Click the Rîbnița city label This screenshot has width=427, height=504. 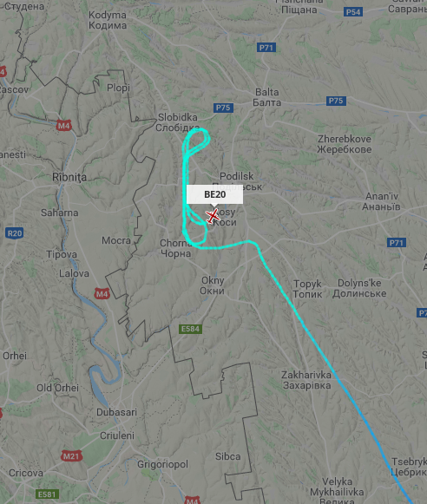point(69,177)
